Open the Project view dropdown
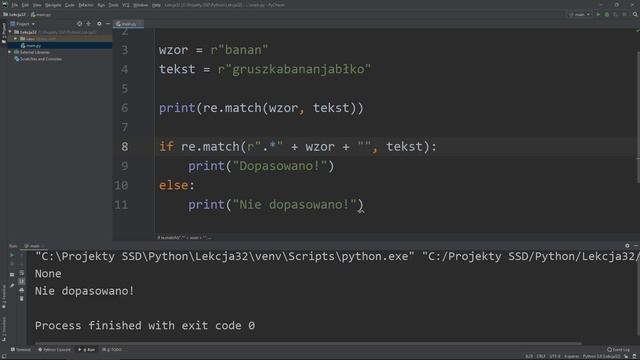The height and width of the screenshot is (360, 640). [x=23, y=24]
